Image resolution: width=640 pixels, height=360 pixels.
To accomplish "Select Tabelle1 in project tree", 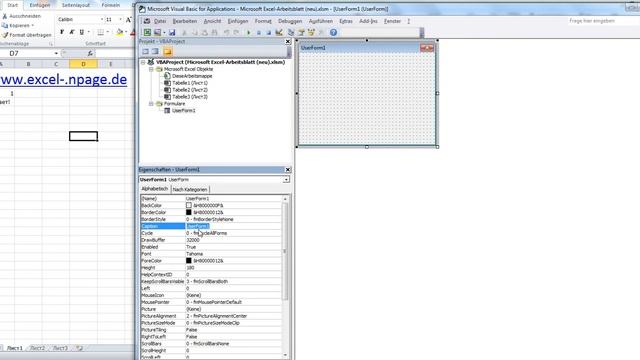I will [190, 83].
